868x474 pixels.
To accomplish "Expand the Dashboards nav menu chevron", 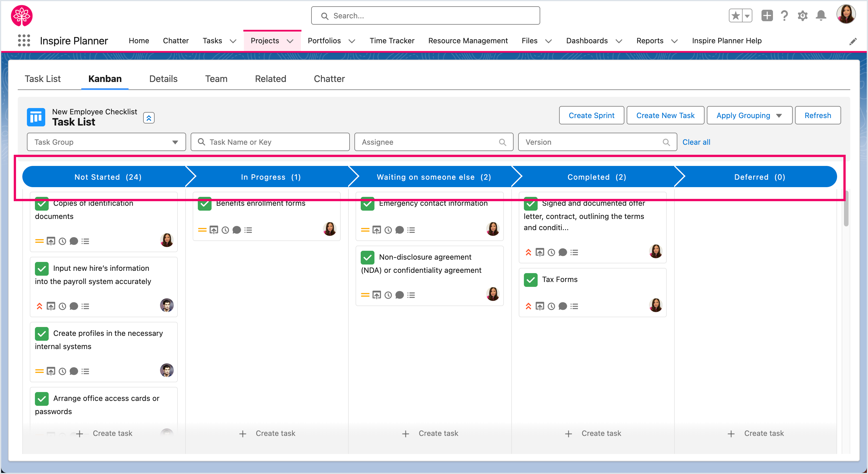I will click(619, 41).
